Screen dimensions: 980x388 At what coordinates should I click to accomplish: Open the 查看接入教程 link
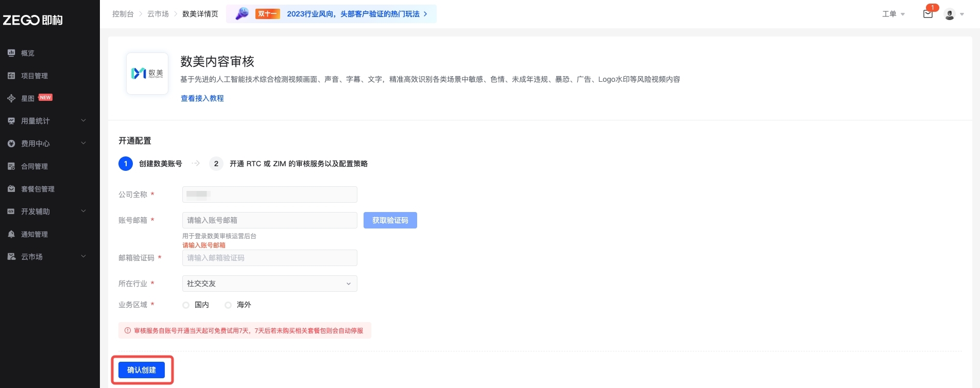click(x=202, y=98)
